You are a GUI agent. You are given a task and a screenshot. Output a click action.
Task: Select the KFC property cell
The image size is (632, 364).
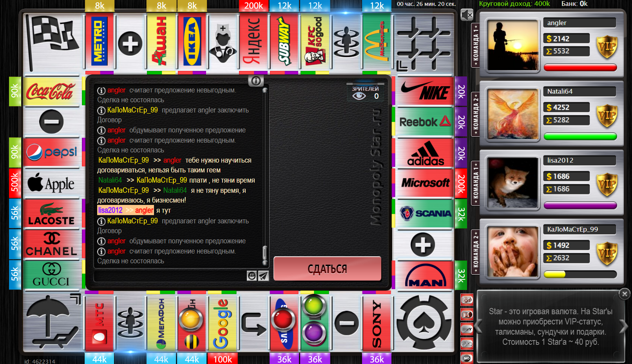pos(315,42)
